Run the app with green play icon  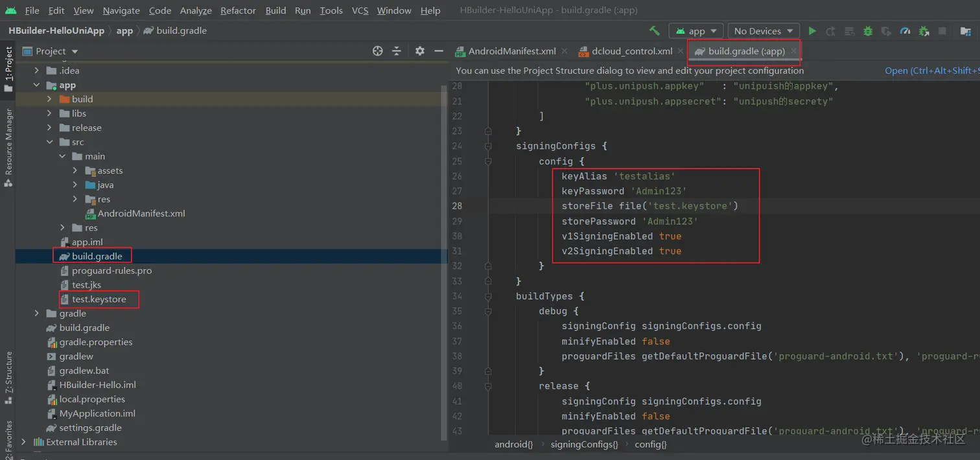coord(812,30)
